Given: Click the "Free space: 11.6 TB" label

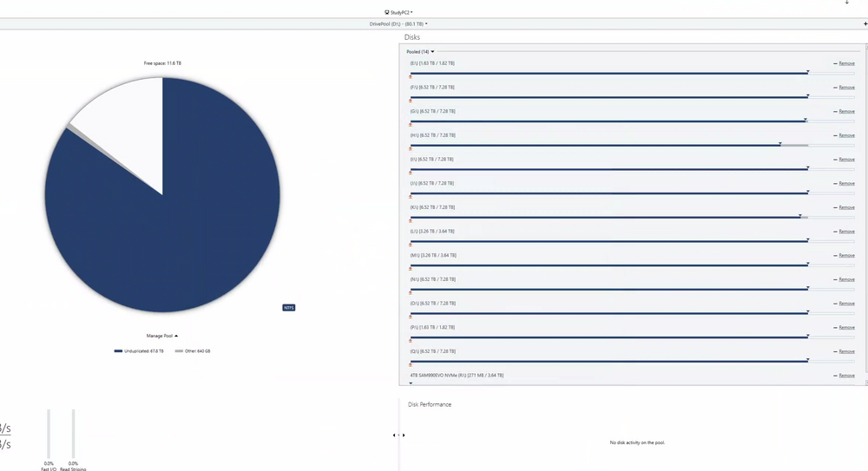Looking at the screenshot, I should tap(162, 63).
